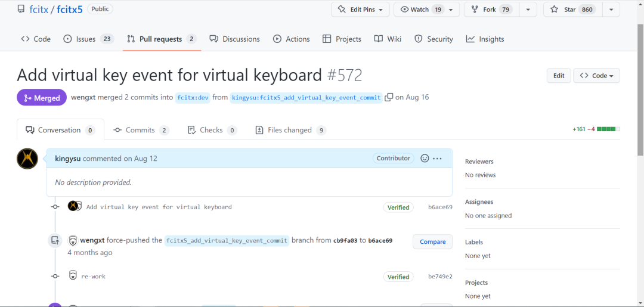The image size is (644, 307).
Task: Switch to the Commits tab
Action: click(x=141, y=130)
